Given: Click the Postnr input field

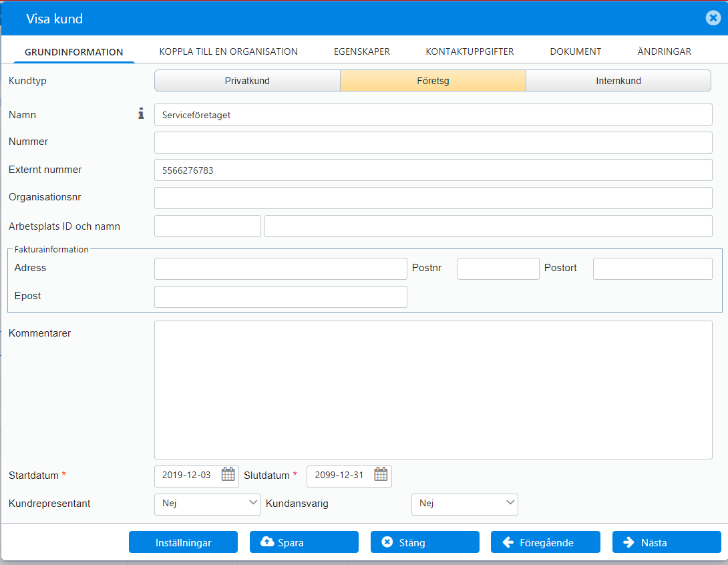Looking at the screenshot, I should tap(498, 268).
